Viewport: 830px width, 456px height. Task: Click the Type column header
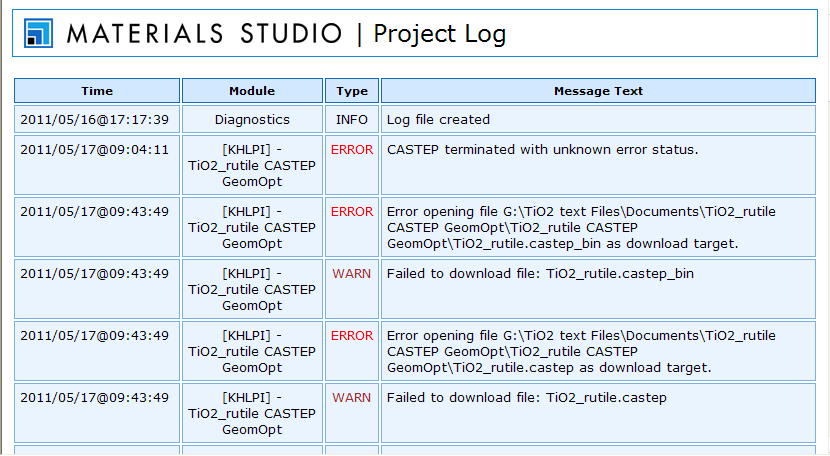point(352,91)
